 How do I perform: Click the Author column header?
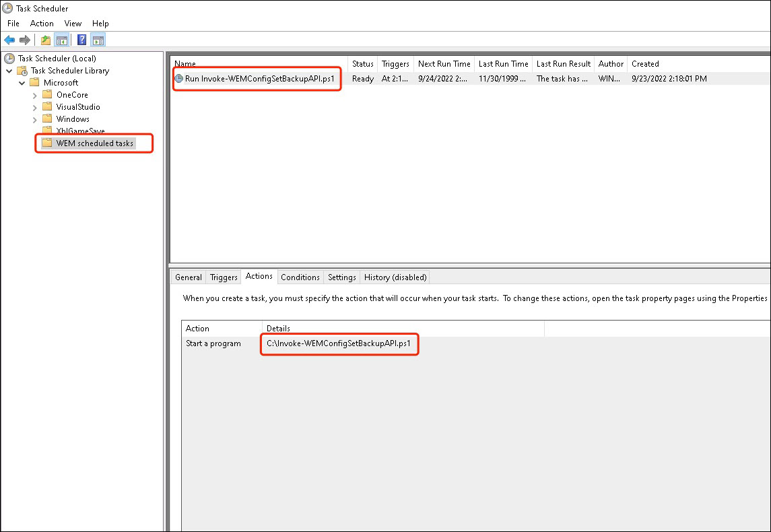click(x=611, y=64)
